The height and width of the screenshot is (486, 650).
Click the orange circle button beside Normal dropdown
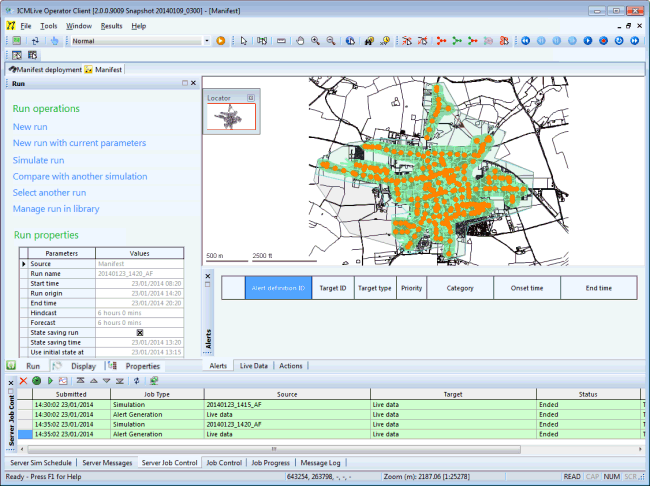pyautogui.click(x=220, y=41)
